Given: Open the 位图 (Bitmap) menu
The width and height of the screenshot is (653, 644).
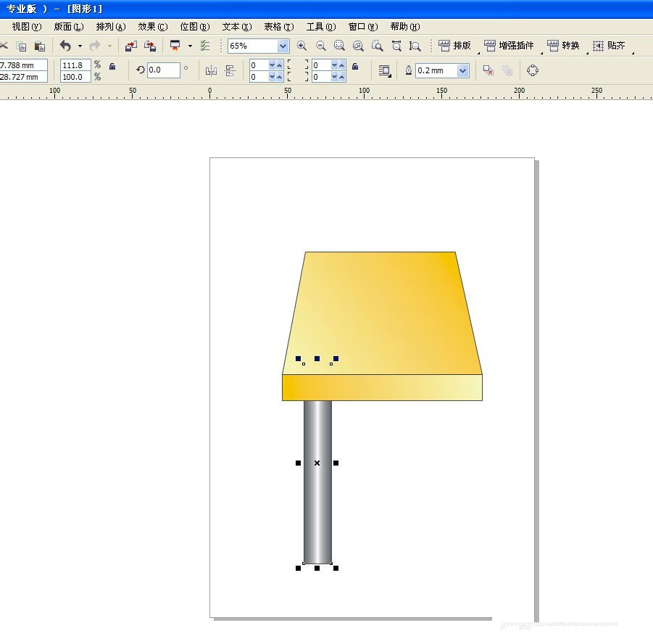Looking at the screenshot, I should click(x=194, y=27).
